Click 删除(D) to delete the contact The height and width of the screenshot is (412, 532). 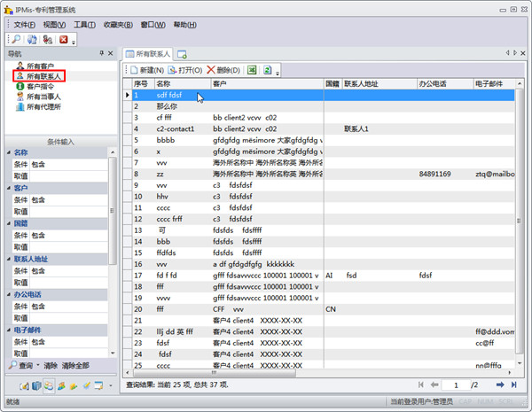223,70
